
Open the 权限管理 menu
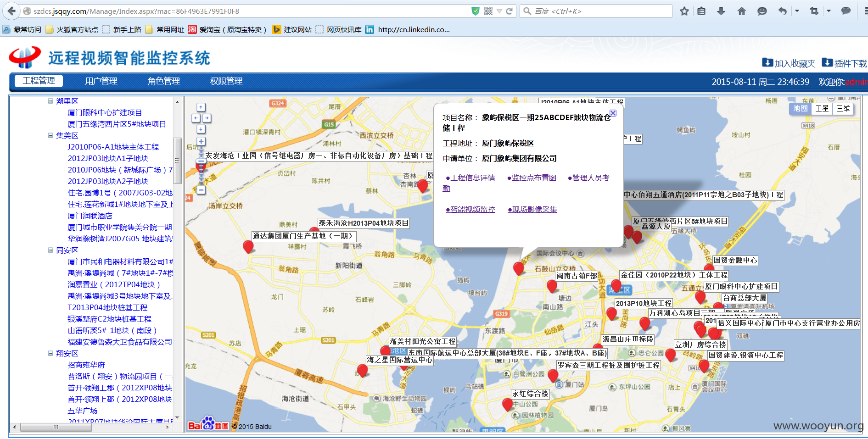pos(226,81)
